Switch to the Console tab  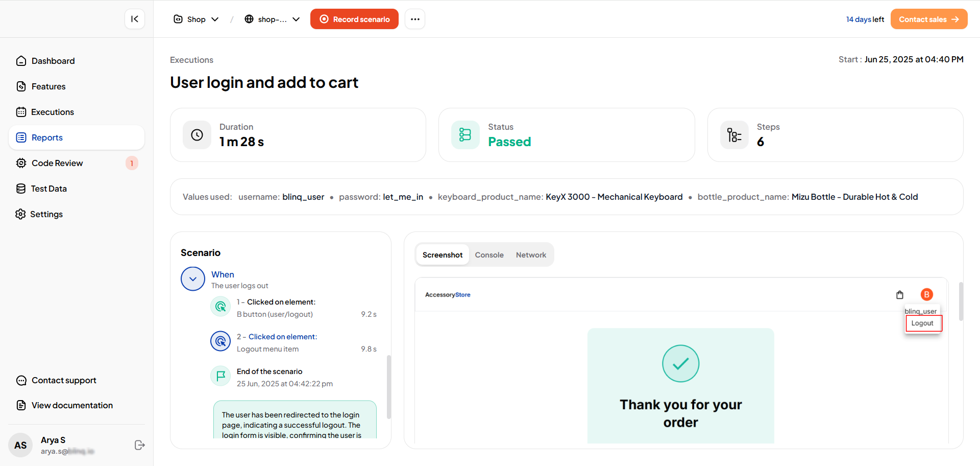[489, 254]
